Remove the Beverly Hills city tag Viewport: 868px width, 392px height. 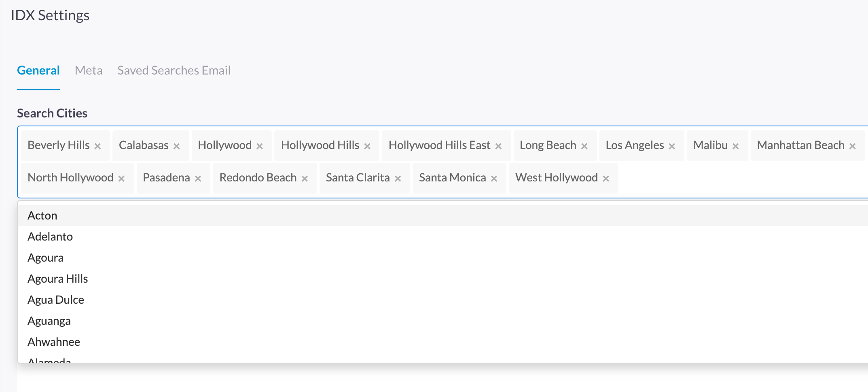point(97,146)
